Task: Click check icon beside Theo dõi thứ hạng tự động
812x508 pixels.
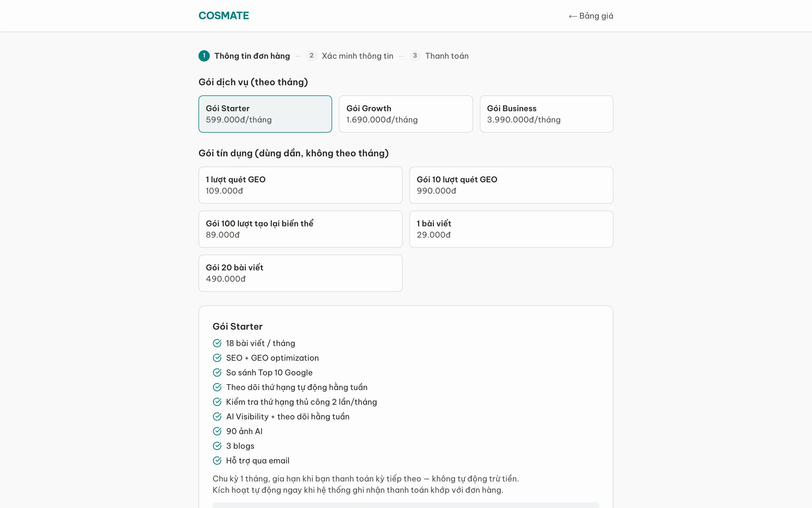Action: coord(217,387)
